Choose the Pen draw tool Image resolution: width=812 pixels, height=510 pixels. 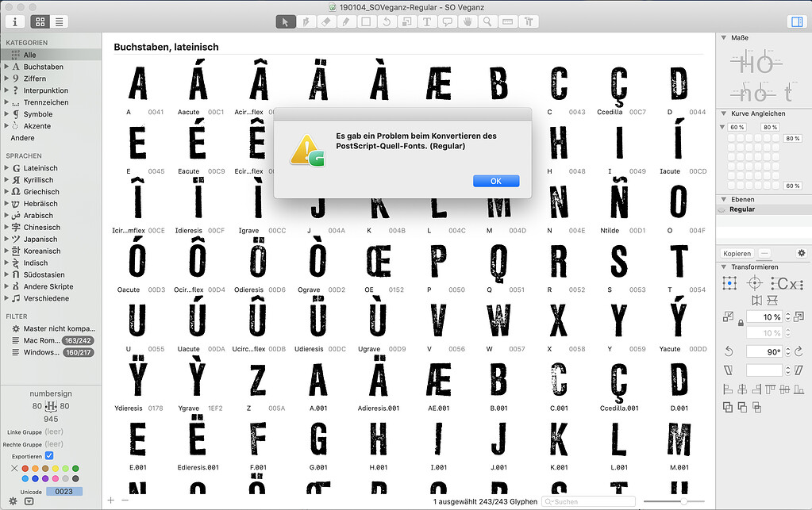[x=306, y=21]
